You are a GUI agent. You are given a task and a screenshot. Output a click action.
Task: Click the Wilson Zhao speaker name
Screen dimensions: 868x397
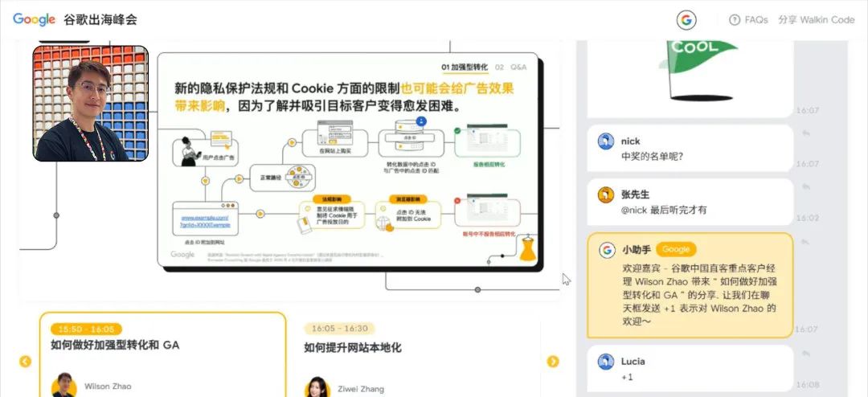(x=108, y=386)
